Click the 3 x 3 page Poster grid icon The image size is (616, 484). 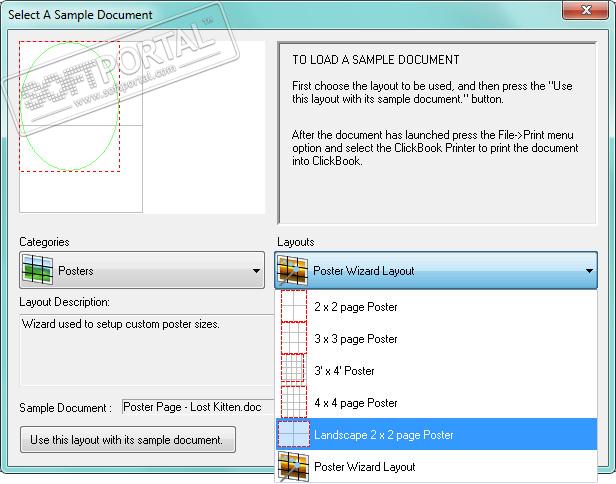coord(294,338)
